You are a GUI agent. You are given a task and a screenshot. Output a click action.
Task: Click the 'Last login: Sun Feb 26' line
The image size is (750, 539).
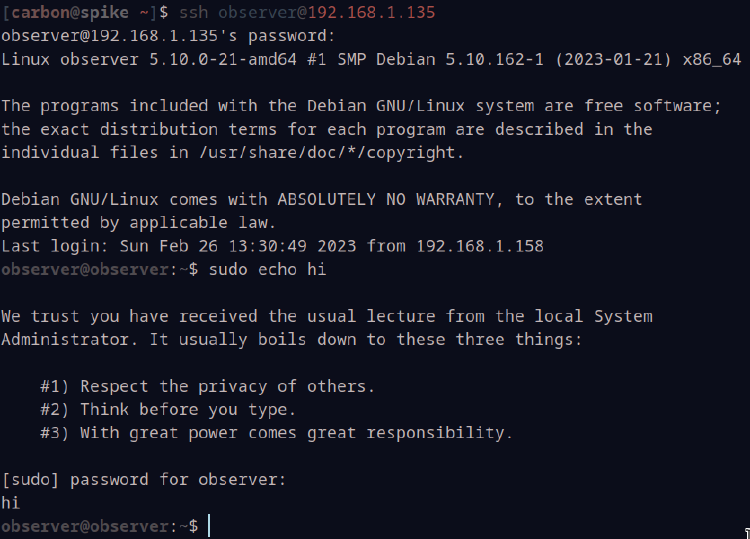(273, 246)
